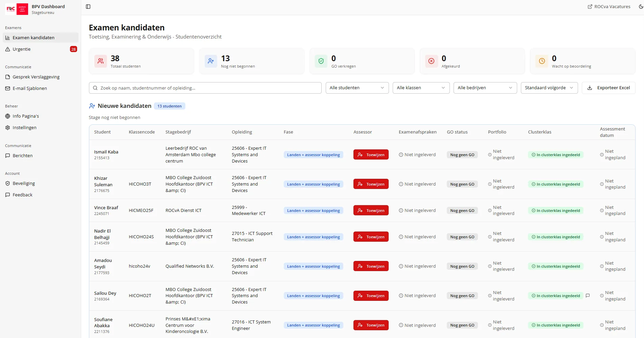
Task: Click the Totaal studenten people icon
Action: pos(100,61)
